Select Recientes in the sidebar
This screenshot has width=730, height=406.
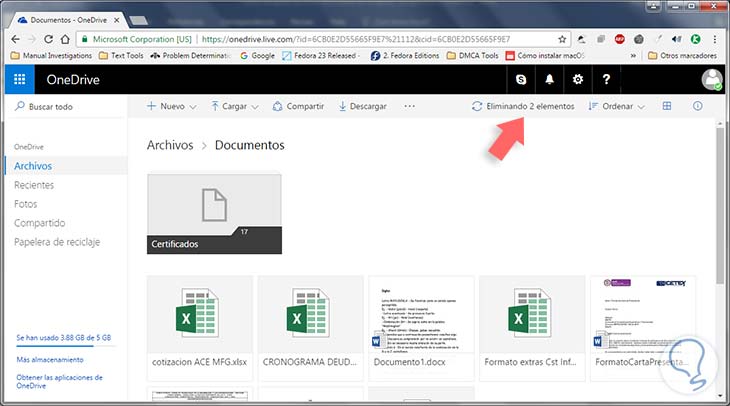click(34, 185)
